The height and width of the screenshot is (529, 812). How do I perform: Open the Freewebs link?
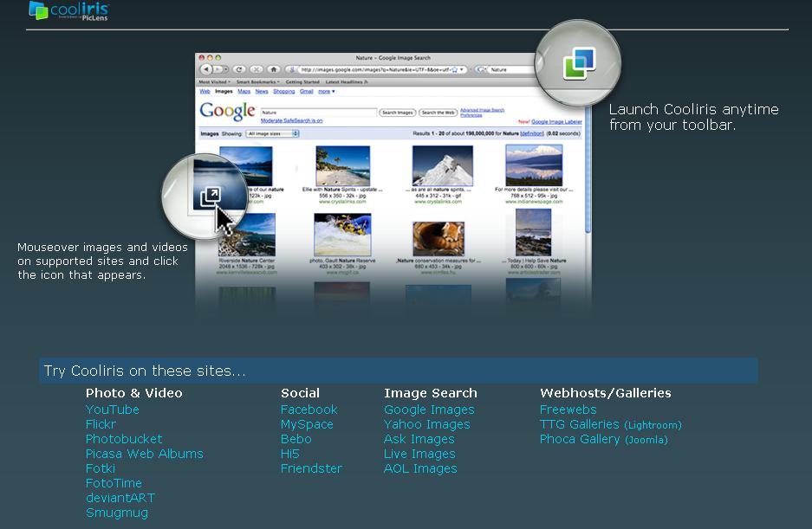click(568, 410)
